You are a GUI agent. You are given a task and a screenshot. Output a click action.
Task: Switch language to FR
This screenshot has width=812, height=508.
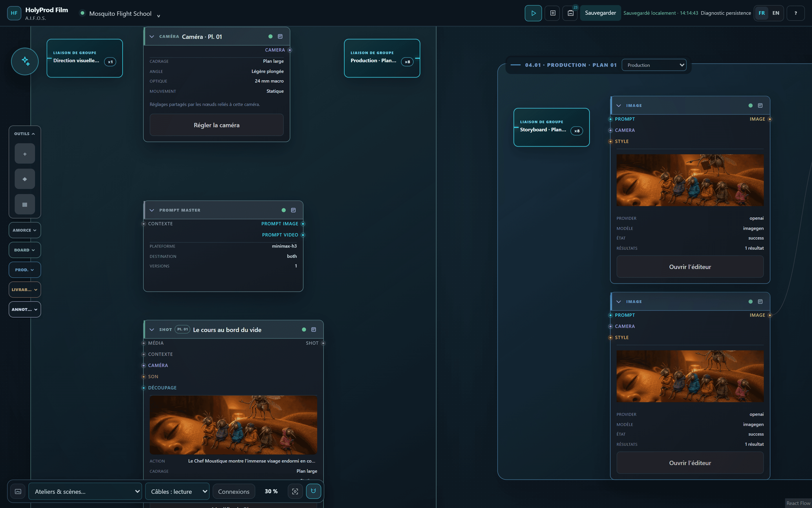coord(762,13)
